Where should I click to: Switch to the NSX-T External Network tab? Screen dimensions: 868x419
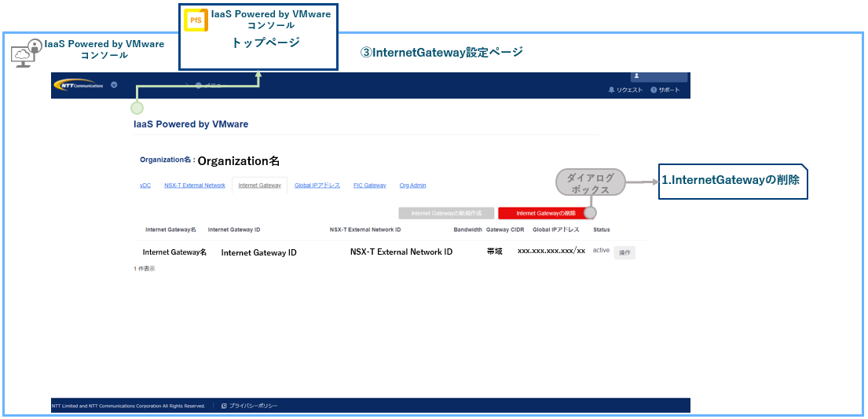[194, 185]
